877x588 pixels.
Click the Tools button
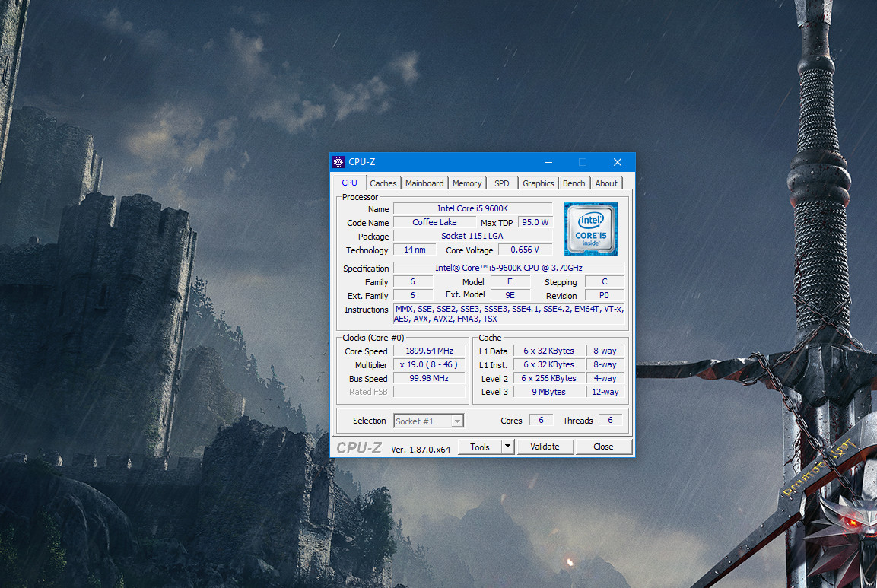tap(480, 447)
